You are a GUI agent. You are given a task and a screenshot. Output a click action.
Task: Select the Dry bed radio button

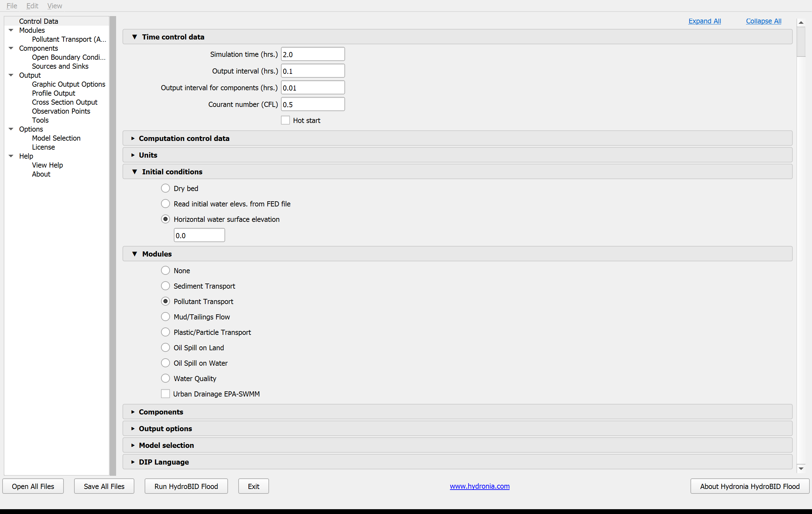165,188
